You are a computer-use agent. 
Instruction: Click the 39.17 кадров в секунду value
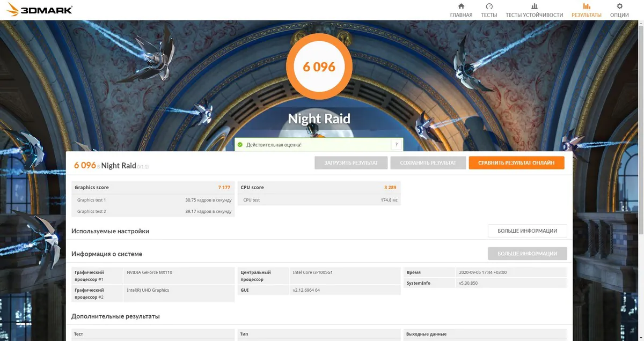pyautogui.click(x=208, y=211)
